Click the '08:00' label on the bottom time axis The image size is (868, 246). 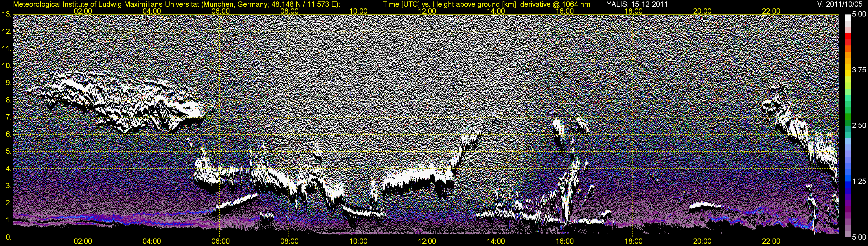pyautogui.click(x=289, y=242)
